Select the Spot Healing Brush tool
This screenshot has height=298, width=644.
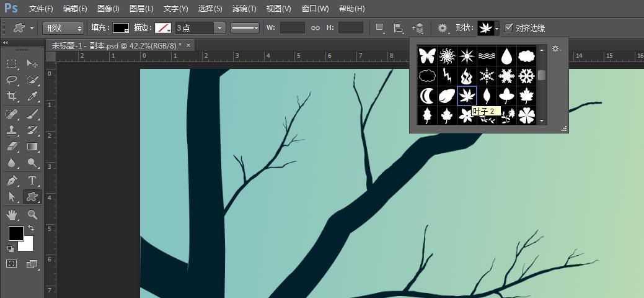click(12, 114)
